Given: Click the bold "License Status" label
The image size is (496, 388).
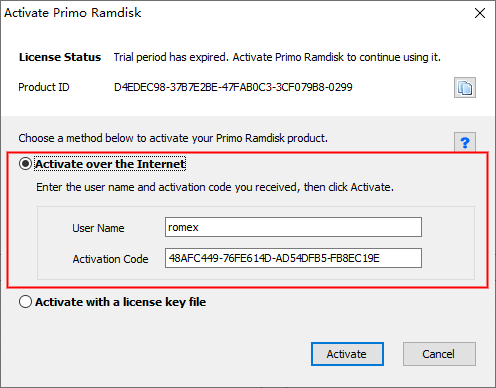Looking at the screenshot, I should click(x=60, y=57).
